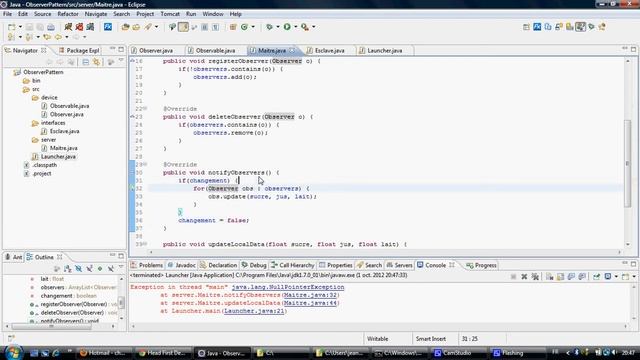
Task: Click the Open Console icon in Console toolbar
Action: tap(625, 277)
